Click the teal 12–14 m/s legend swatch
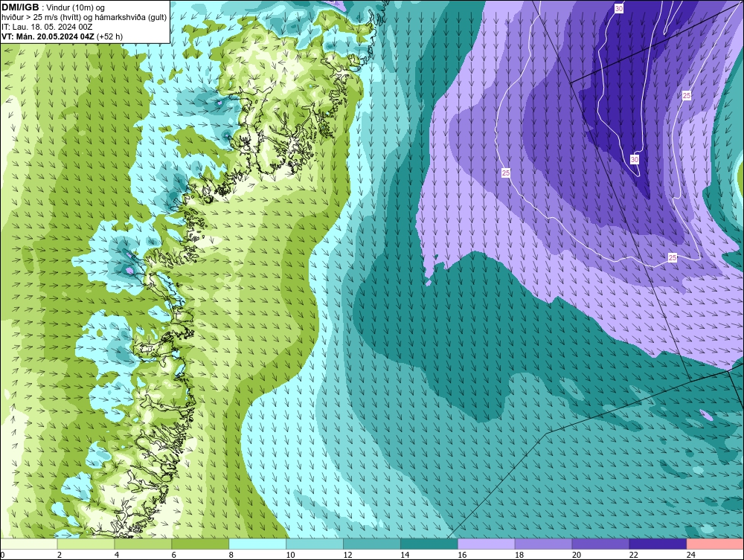 372,544
